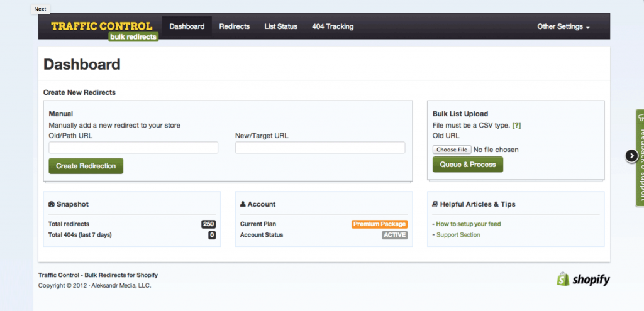
Task: Click the Total redirects label
Action: 69,224
